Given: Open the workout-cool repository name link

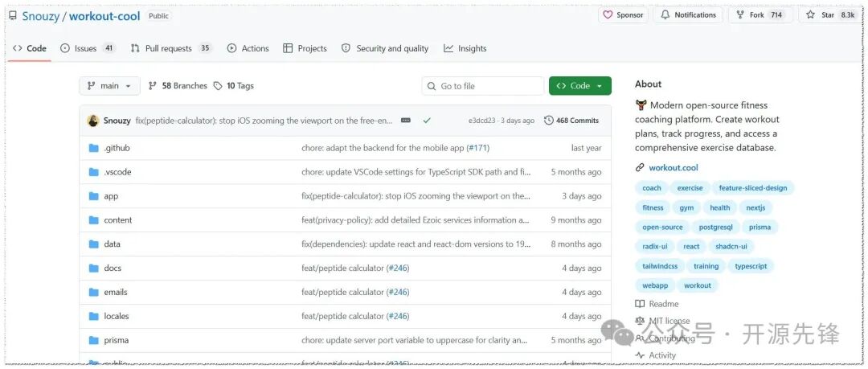Looking at the screenshot, I should [104, 16].
